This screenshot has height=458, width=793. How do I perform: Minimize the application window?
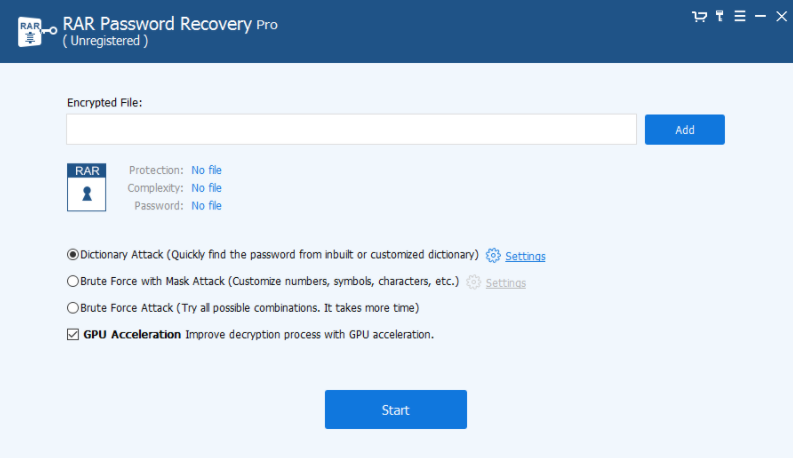tap(760, 17)
